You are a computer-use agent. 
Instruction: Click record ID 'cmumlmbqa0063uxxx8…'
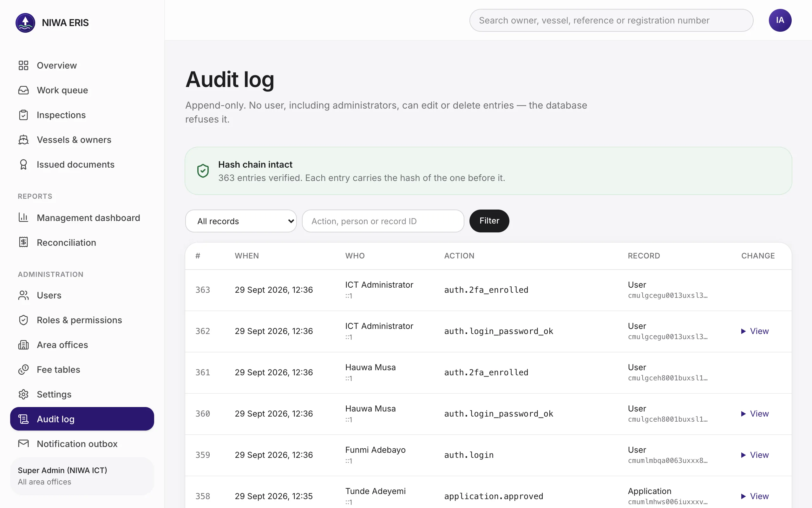tap(668, 461)
